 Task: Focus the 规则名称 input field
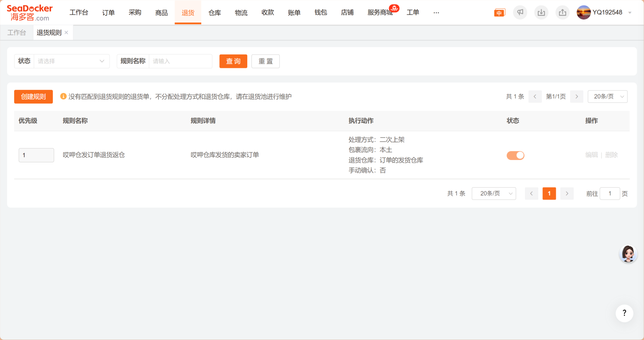pyautogui.click(x=180, y=61)
